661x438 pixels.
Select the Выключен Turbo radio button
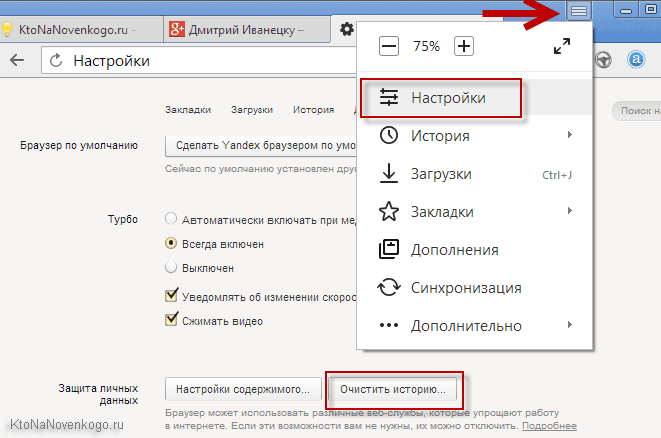171,267
